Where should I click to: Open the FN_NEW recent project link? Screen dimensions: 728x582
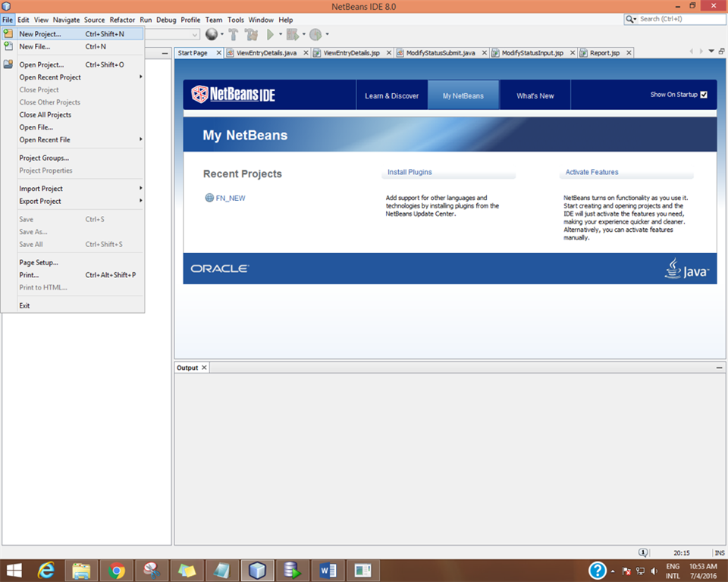(x=231, y=199)
